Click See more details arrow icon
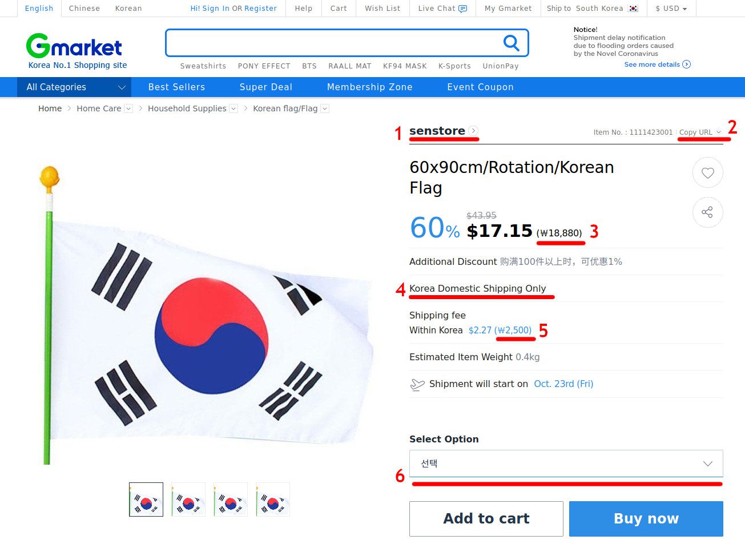This screenshot has width=745, height=560. tap(686, 65)
